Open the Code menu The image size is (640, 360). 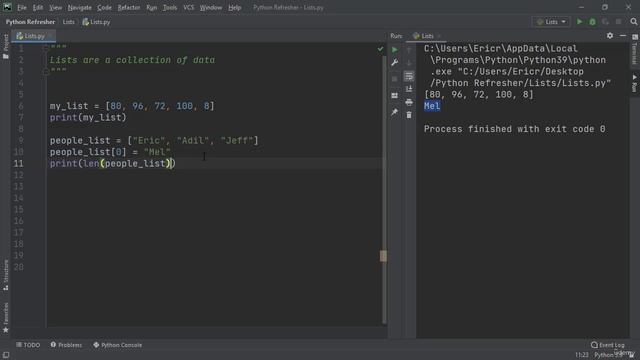(104, 7)
